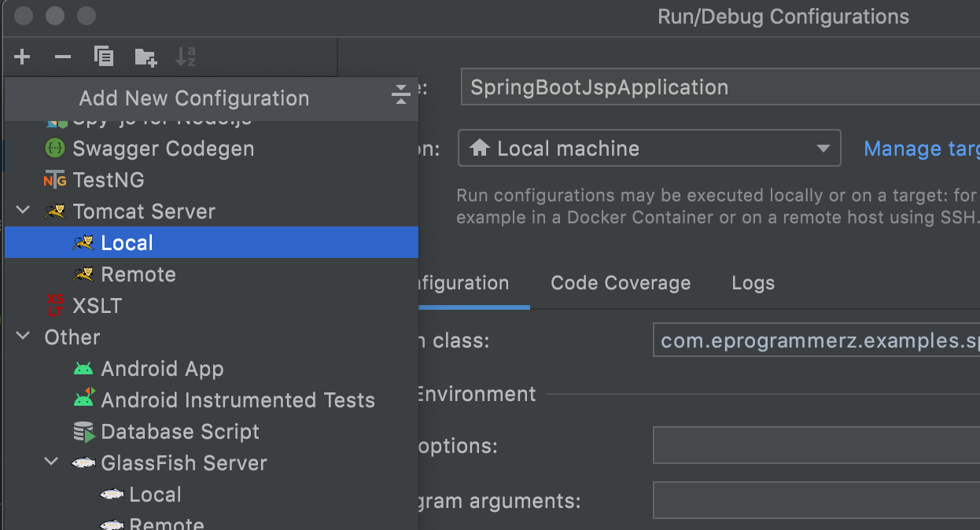The width and height of the screenshot is (980, 530).
Task: Collapse the Tomcat Server tree node
Action: (x=24, y=211)
